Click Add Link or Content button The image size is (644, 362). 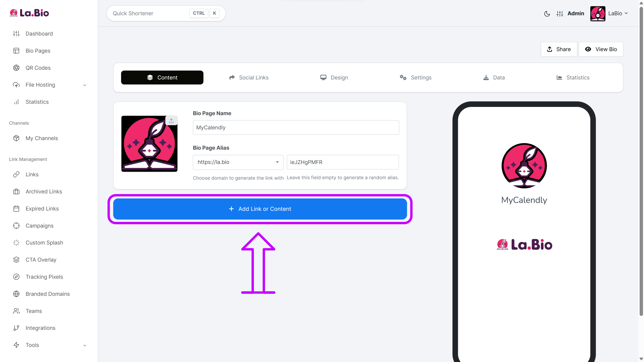coord(260,209)
